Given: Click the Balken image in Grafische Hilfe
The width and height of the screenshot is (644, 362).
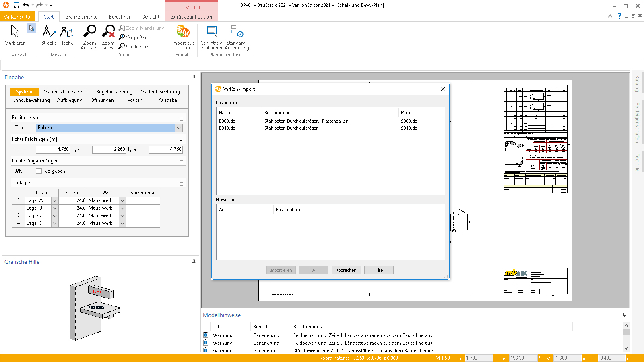Looking at the screenshot, I should (101, 291).
